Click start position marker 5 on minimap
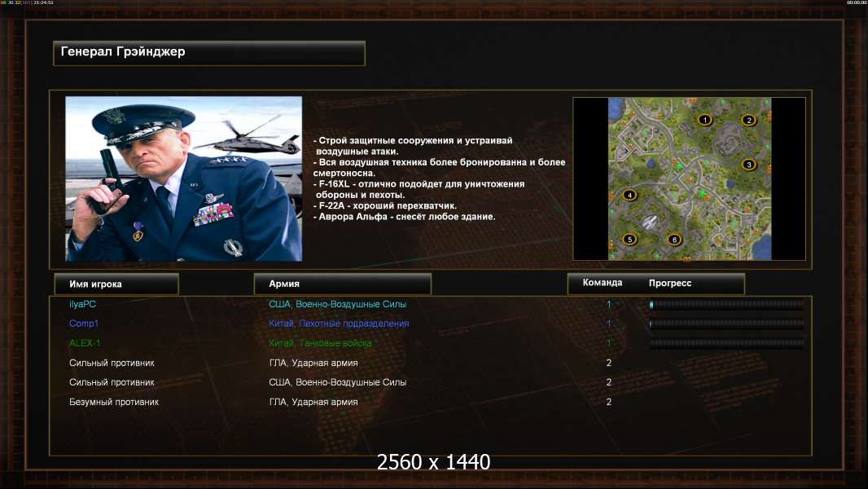 pos(629,240)
